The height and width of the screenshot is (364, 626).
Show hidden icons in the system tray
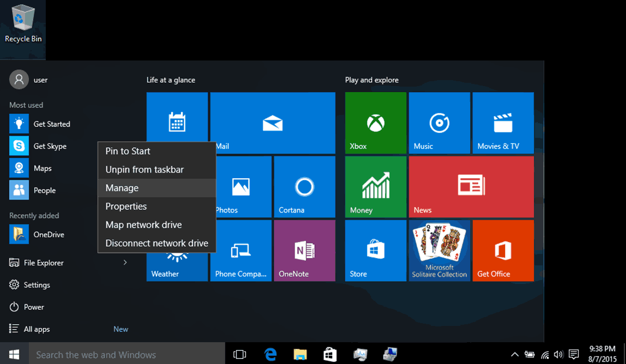pos(515,354)
